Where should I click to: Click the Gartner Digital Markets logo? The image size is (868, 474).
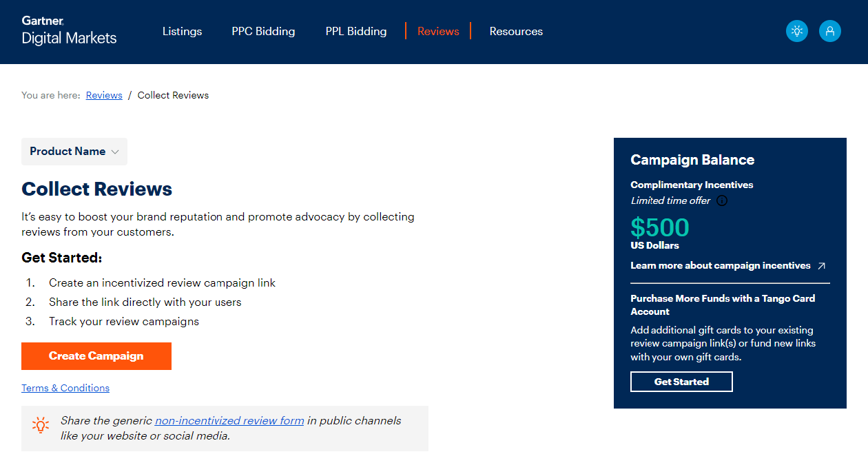coord(68,30)
